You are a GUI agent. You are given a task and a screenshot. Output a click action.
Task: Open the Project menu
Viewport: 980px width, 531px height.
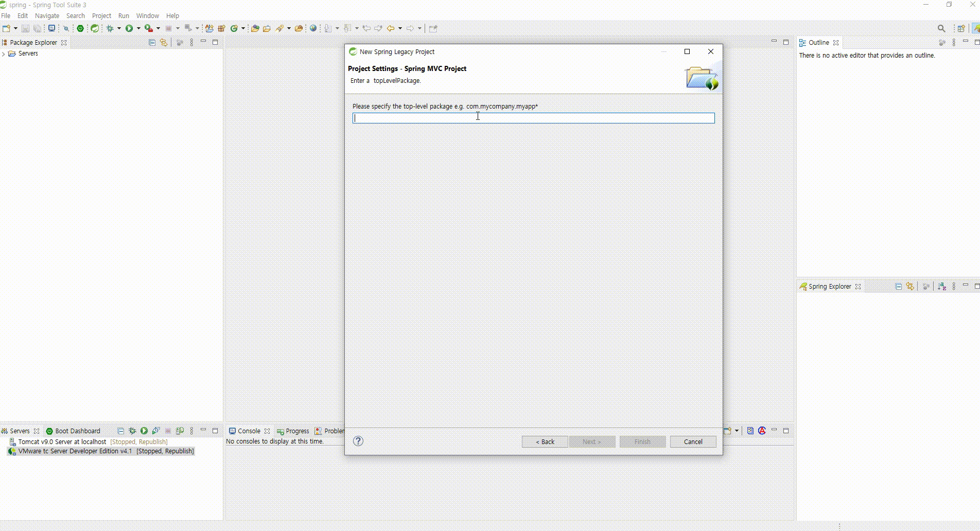pyautogui.click(x=101, y=16)
